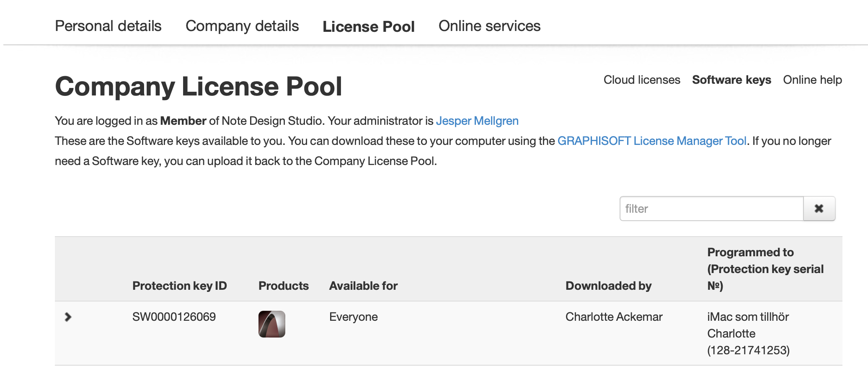Expand the SW0000126069 row chevron
Image resolution: width=868 pixels, height=366 pixels.
click(68, 317)
